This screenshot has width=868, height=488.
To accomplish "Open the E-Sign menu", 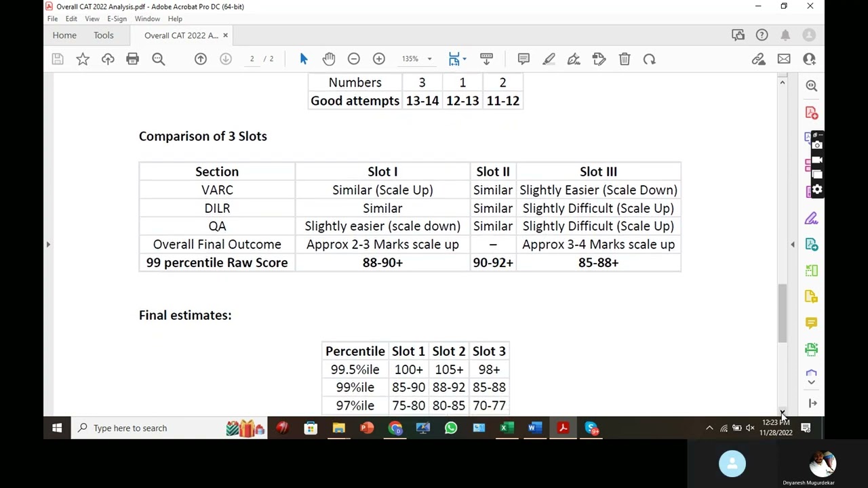I will point(117,19).
